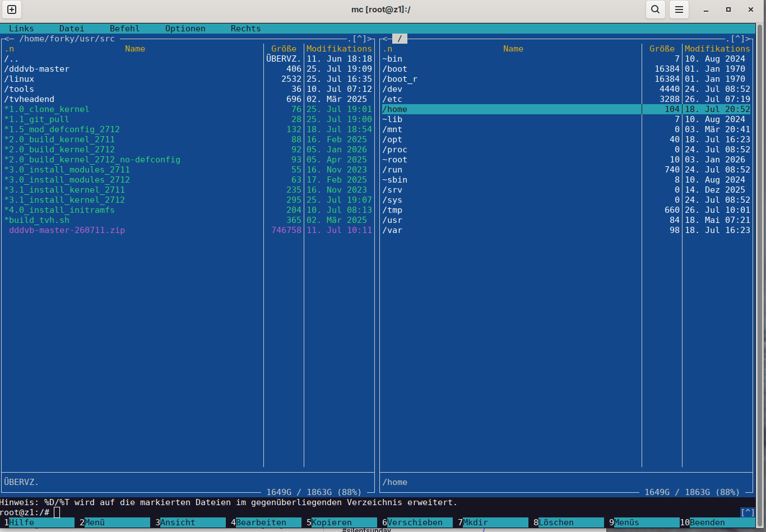The height and width of the screenshot is (532, 766).
Task: Select the *4.0_install_initramfs script
Action: coord(188,210)
